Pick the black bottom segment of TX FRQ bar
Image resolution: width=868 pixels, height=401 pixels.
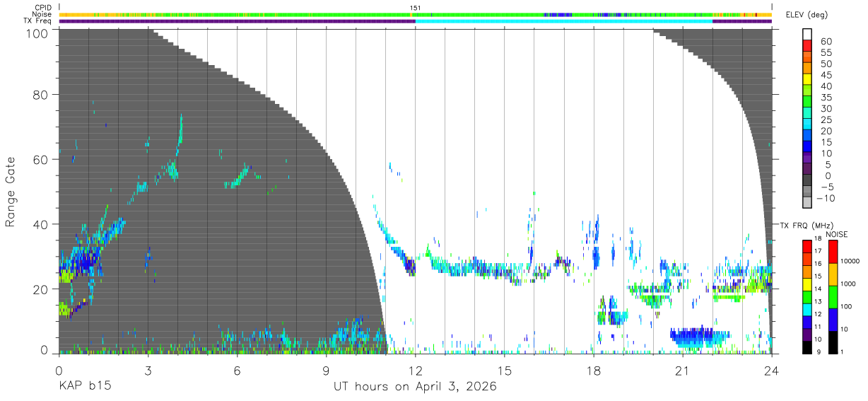coord(808,347)
